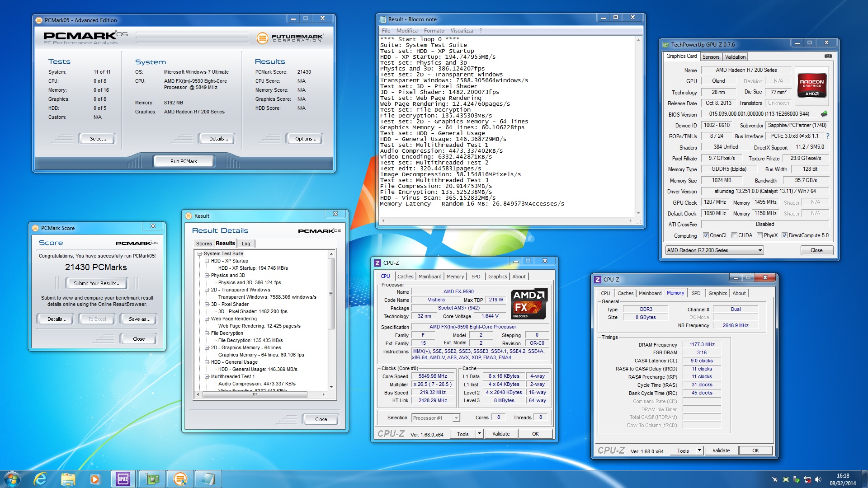Switch to CPU-Z taskbar button
The height and width of the screenshot is (488, 868).
123,479
